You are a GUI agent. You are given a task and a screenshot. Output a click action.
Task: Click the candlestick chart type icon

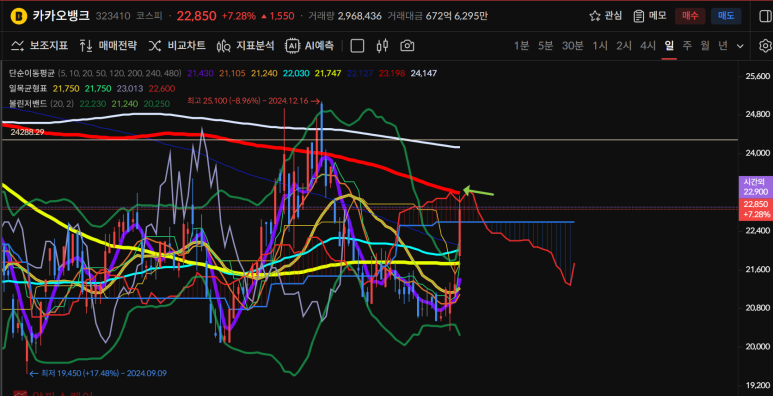(x=382, y=46)
